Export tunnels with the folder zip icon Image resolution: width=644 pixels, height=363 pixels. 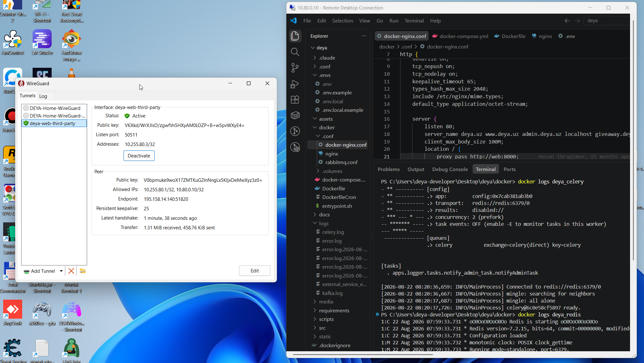(83, 271)
